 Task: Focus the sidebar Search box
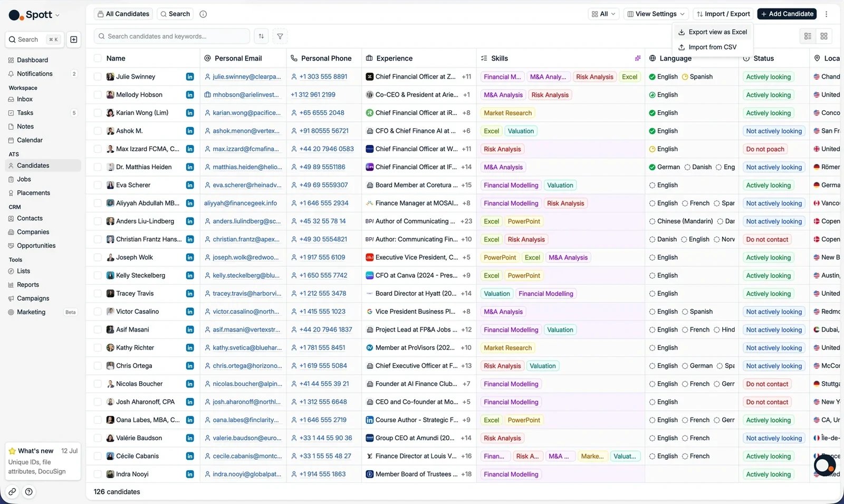[x=34, y=40]
